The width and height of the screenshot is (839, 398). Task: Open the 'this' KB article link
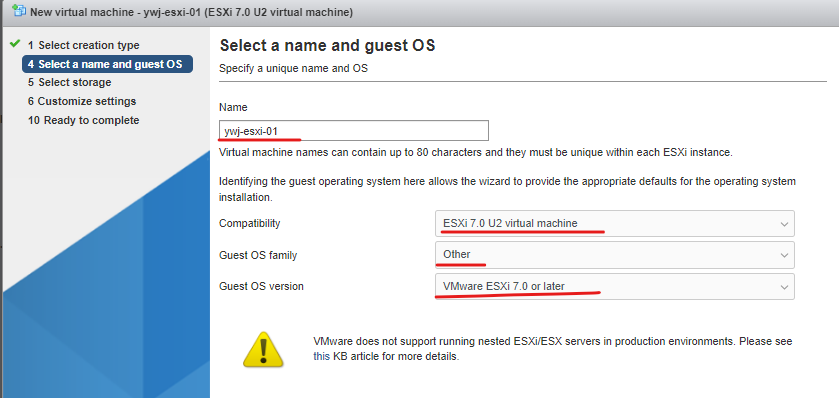322,356
